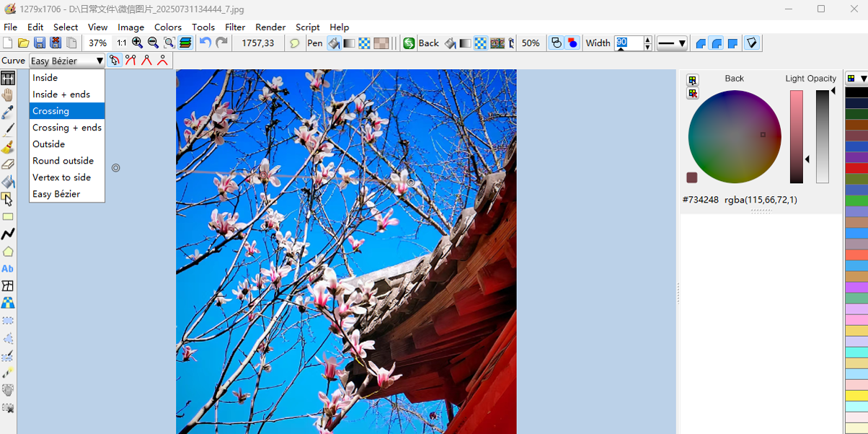Open the Easy Bézier curve mode dropdown

(67, 61)
